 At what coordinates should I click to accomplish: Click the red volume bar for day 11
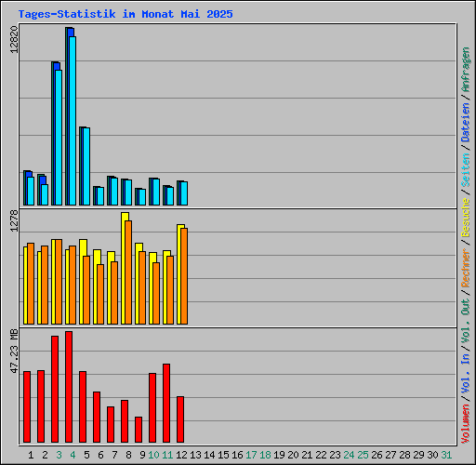click(x=166, y=403)
